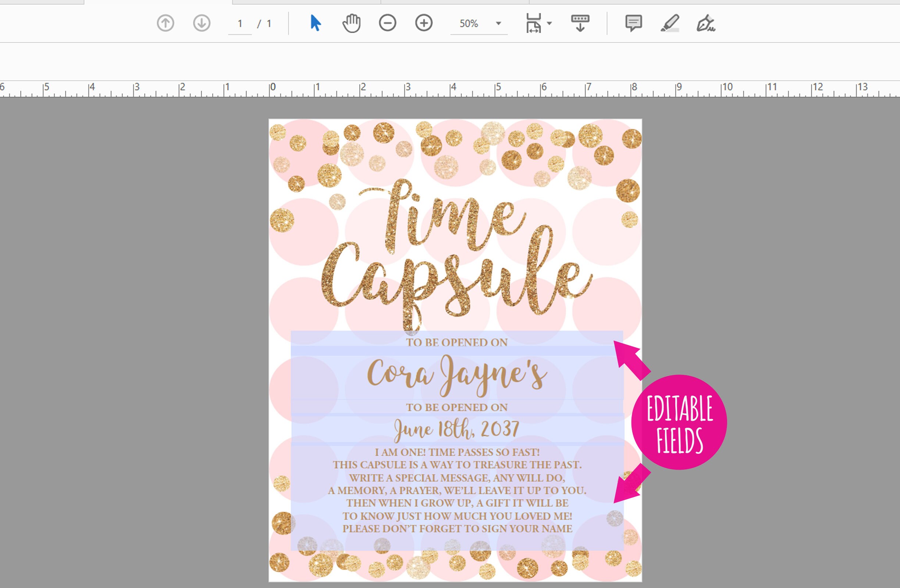This screenshot has height=588, width=900.
Task: Zoom out using the minus icon
Action: click(x=388, y=24)
